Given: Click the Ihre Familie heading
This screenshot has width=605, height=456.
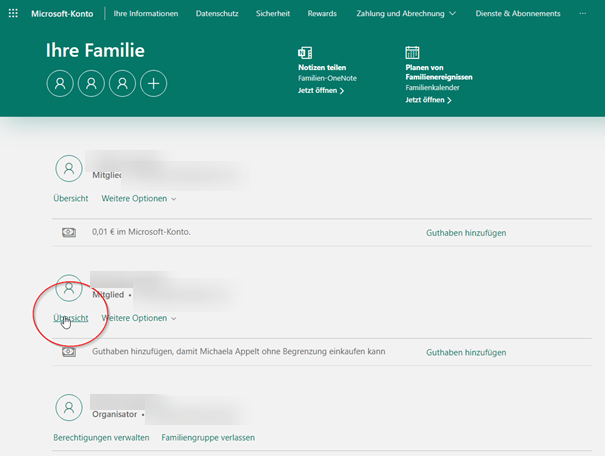Looking at the screenshot, I should 95,50.
